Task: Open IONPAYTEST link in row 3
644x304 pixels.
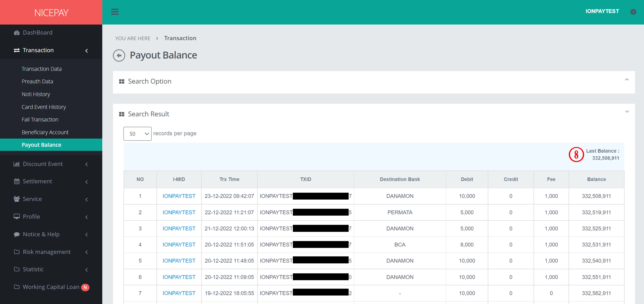Action: click(179, 228)
